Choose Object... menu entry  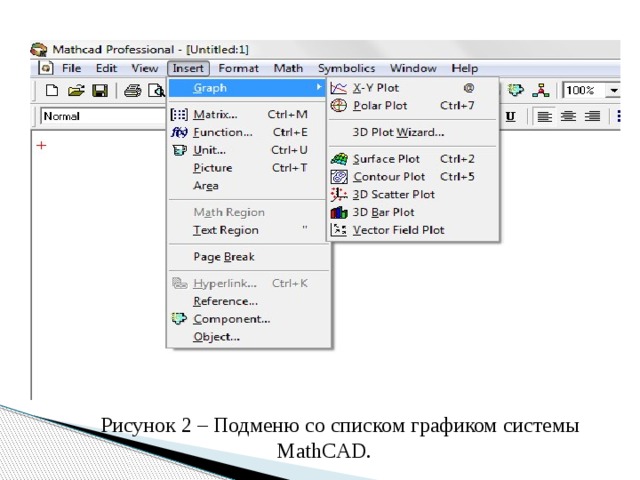[x=248, y=337]
